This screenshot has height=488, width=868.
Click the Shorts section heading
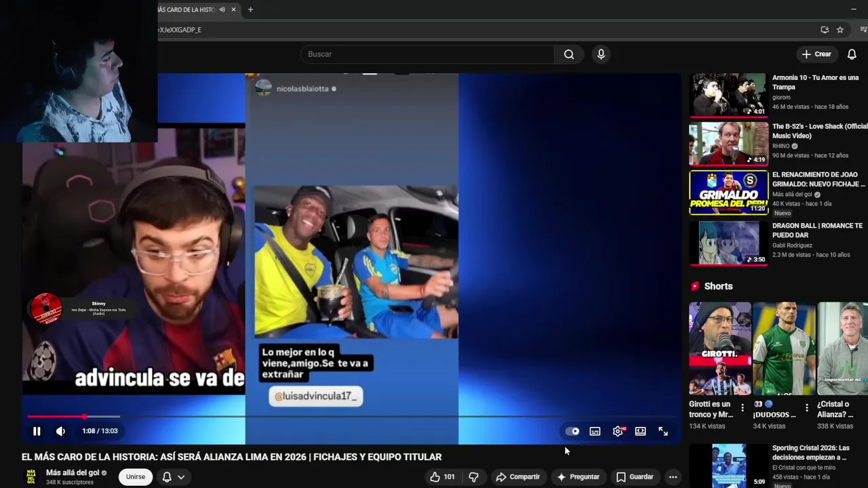[x=718, y=286]
